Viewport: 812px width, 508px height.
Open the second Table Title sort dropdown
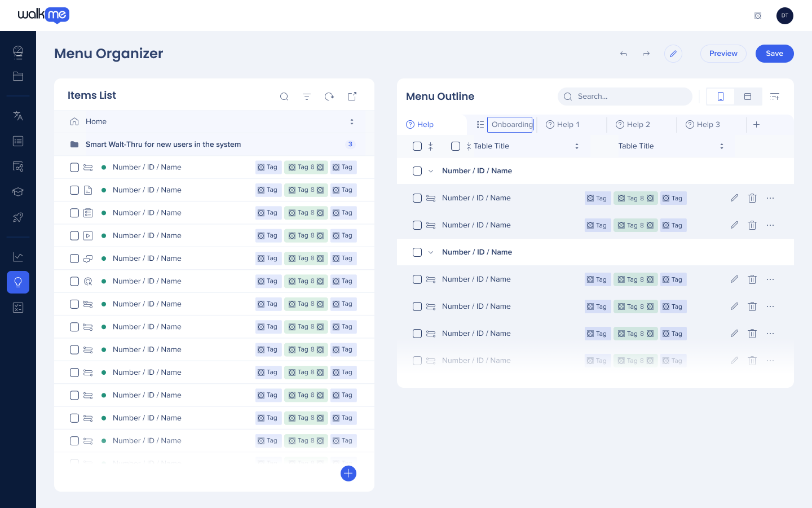(x=722, y=146)
